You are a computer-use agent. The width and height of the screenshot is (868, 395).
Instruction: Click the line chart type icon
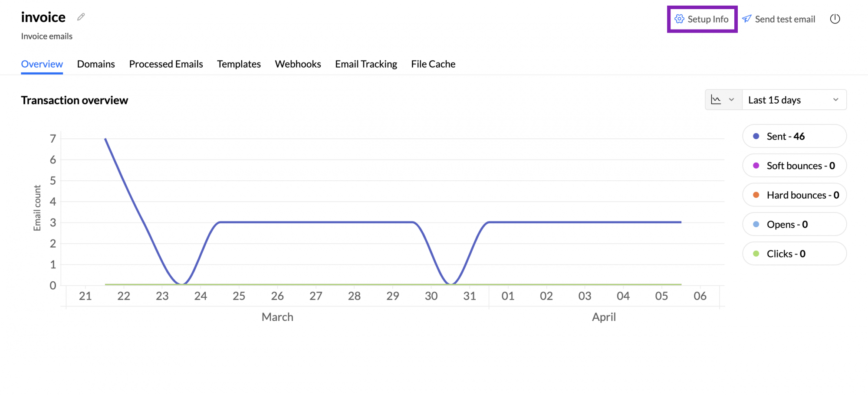point(716,100)
